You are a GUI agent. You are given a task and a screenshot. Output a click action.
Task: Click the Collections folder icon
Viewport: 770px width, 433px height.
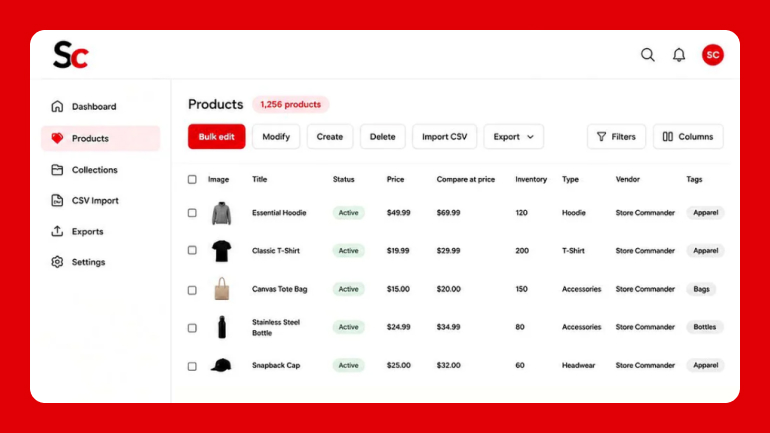tap(57, 170)
